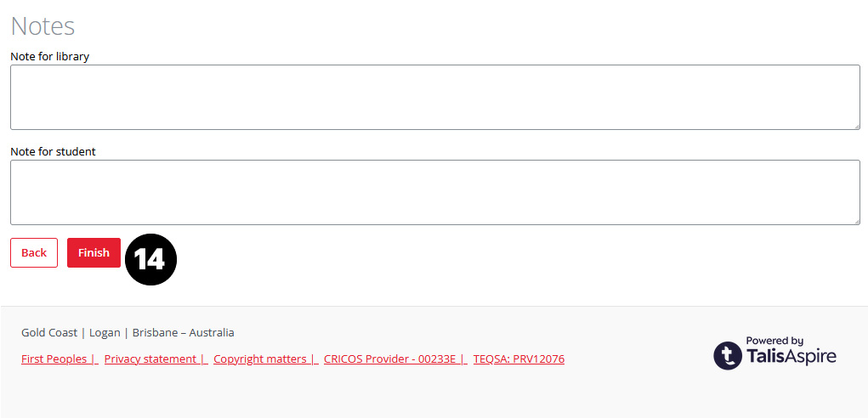Viewport: 868px width, 418px height.
Task: Focus the Note for library text area
Action: pyautogui.click(x=434, y=97)
